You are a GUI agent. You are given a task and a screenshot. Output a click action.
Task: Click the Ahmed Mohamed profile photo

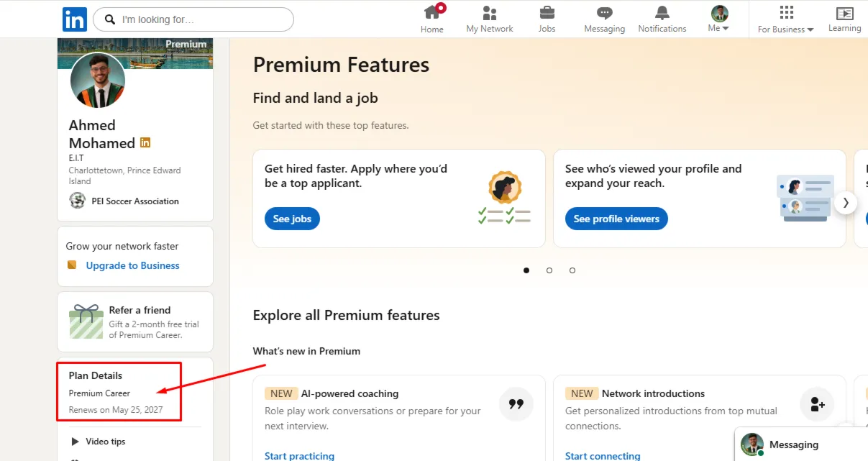[x=98, y=81]
